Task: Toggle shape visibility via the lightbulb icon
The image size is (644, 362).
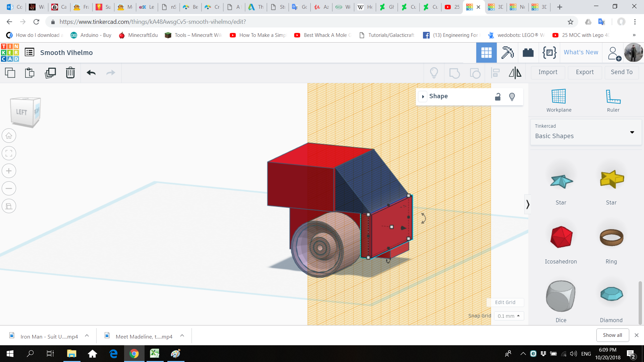Action: pyautogui.click(x=512, y=97)
